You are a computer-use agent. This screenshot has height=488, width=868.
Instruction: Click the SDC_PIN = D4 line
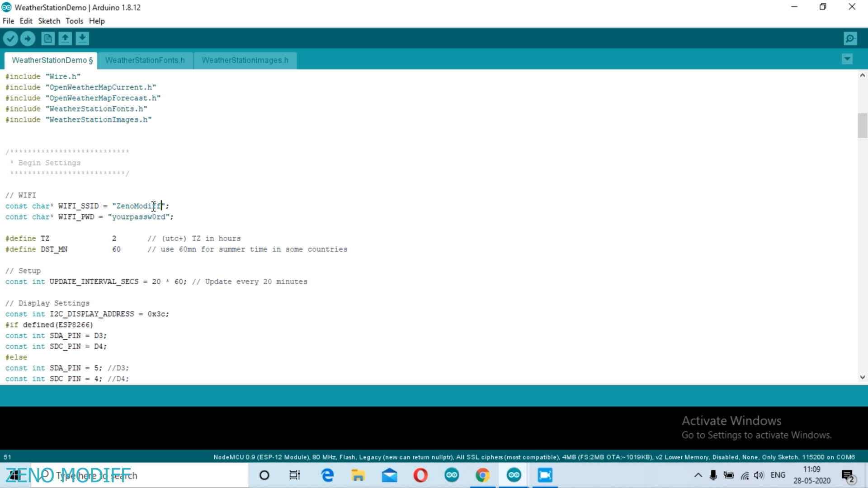point(56,347)
